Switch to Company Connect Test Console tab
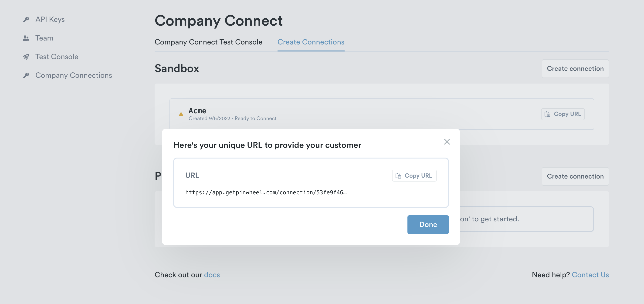 point(208,42)
